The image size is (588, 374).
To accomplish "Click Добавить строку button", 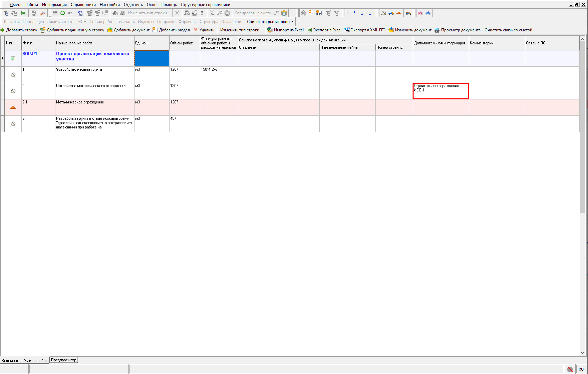I will point(19,30).
